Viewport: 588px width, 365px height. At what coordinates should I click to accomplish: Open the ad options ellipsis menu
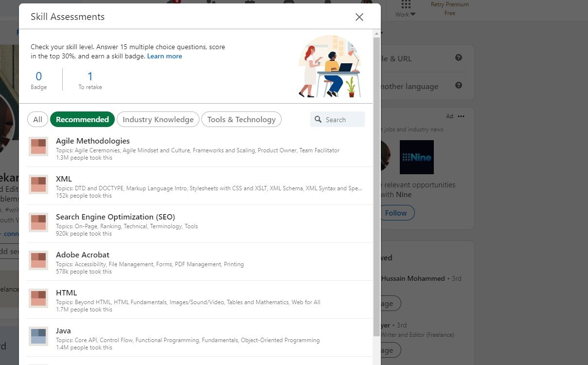[461, 116]
